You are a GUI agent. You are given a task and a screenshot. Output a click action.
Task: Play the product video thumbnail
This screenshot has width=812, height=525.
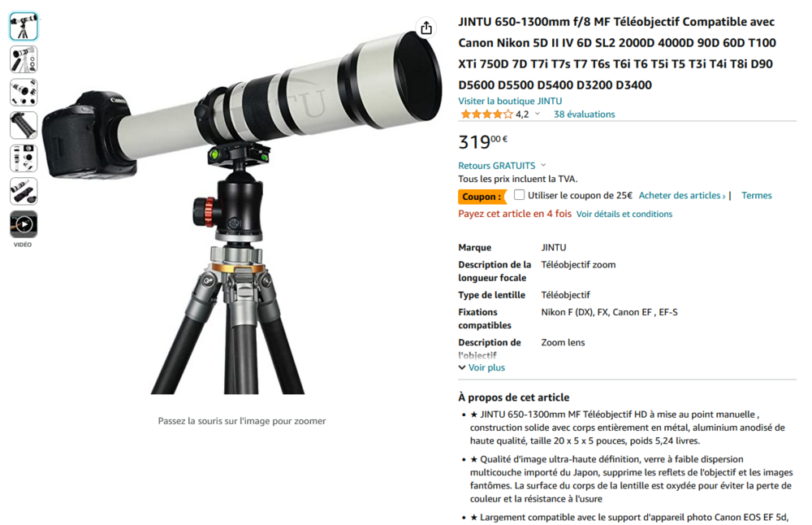click(x=24, y=224)
